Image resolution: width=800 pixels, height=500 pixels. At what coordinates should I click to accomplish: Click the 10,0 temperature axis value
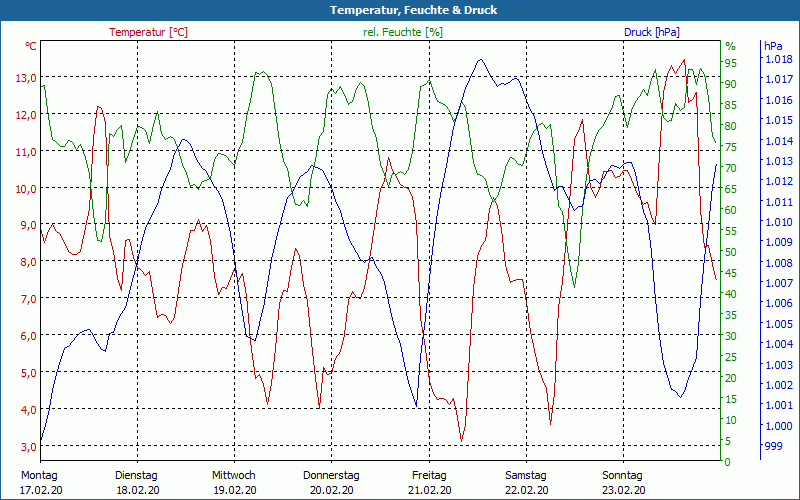point(26,189)
